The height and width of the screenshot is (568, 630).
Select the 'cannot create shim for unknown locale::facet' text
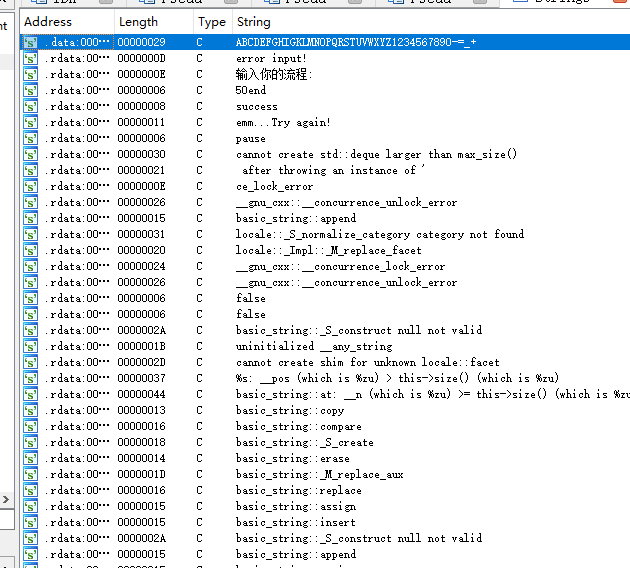point(368,362)
